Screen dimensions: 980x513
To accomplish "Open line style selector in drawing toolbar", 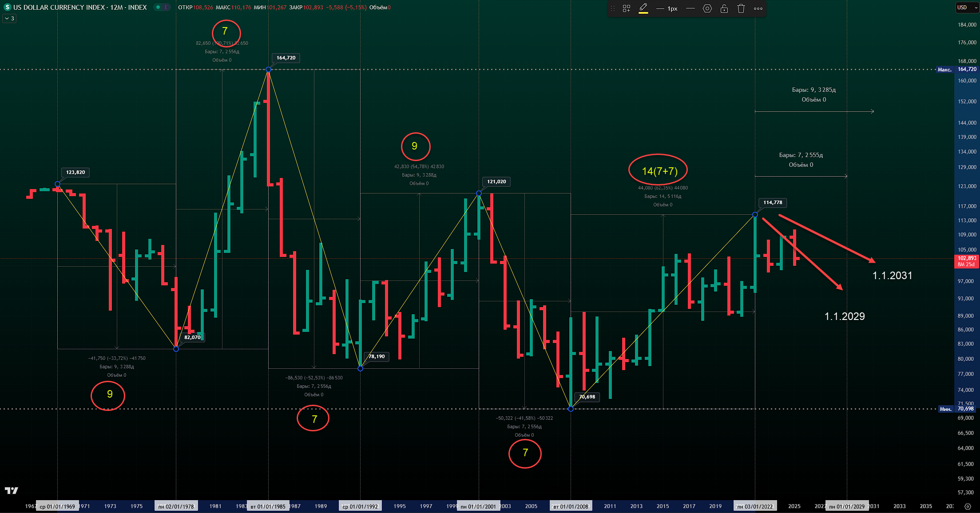I will 690,8.
